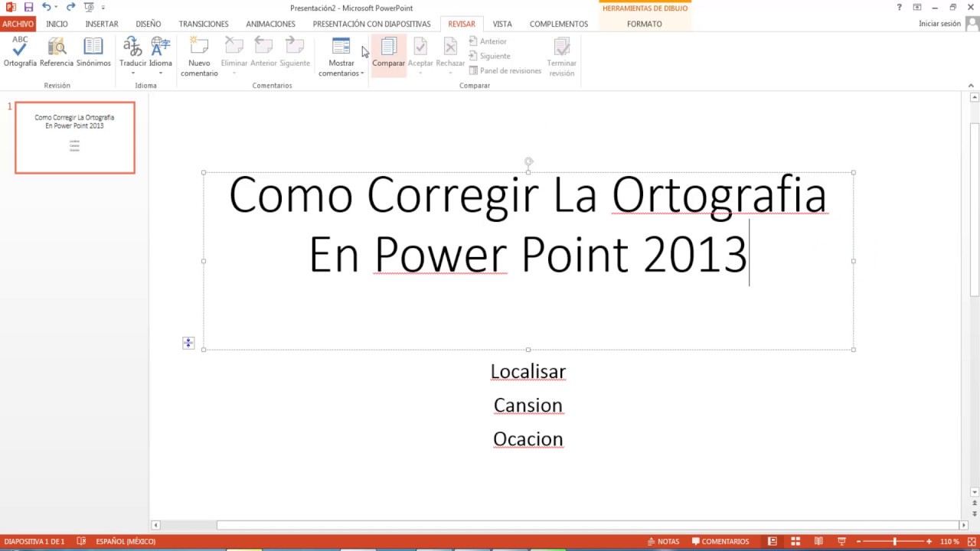Click the Comparar presentations button
The image size is (980, 551).
(389, 55)
